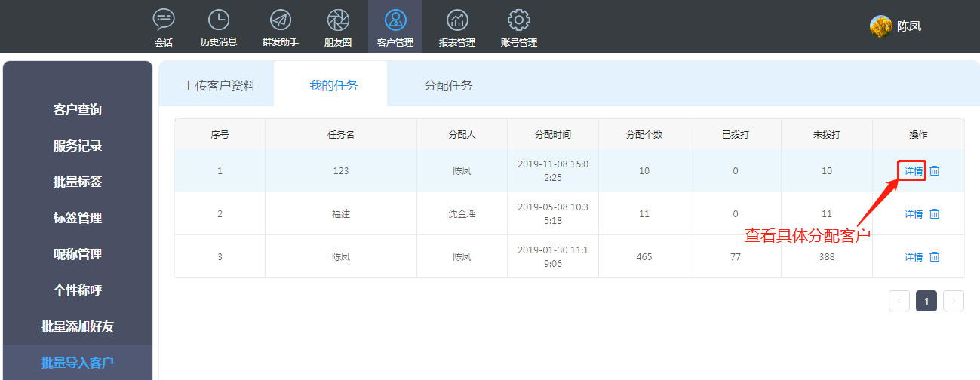980x380 pixels.
Task: Open 昵称管理 in sidebar
Action: pos(78,254)
